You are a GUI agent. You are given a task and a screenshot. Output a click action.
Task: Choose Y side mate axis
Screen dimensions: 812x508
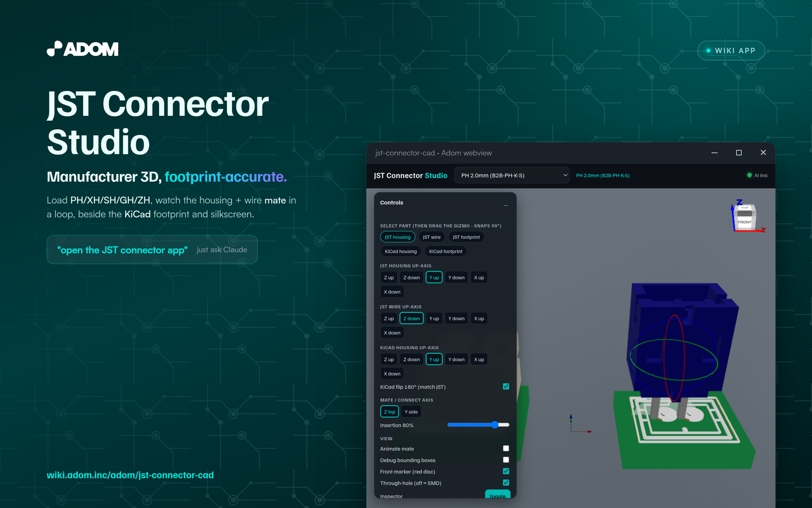[411, 412]
